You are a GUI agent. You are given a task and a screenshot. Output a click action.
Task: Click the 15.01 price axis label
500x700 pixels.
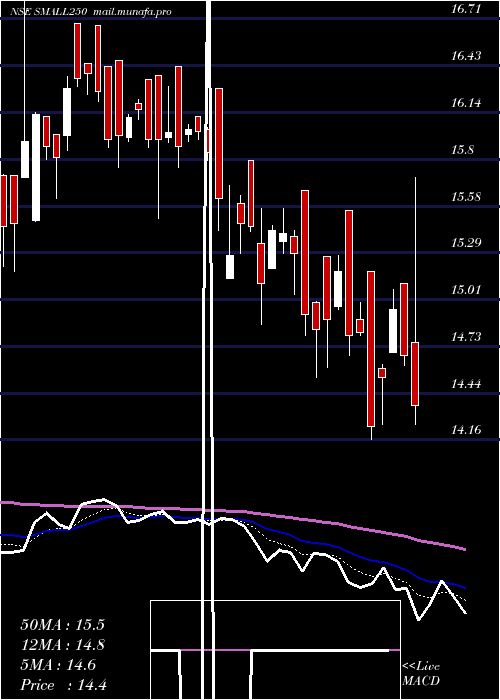click(x=466, y=290)
